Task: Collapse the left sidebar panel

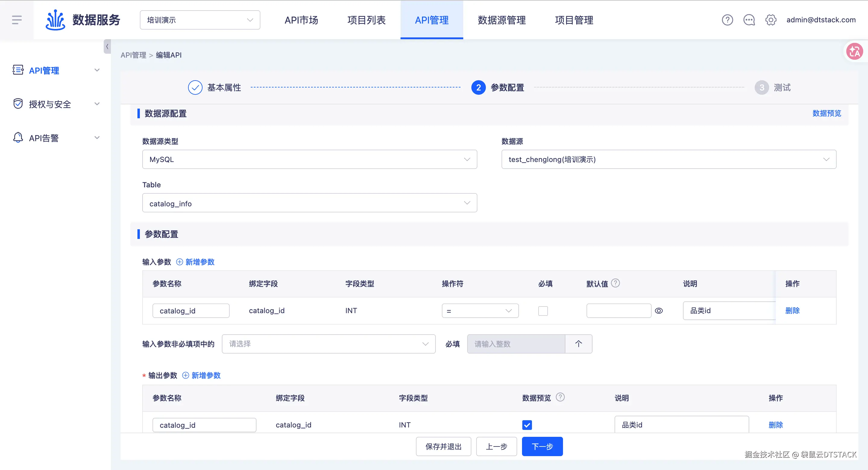Action: [107, 46]
